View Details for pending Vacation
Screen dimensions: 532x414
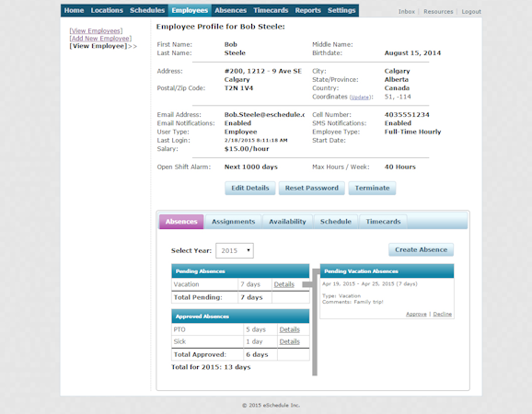tap(284, 284)
